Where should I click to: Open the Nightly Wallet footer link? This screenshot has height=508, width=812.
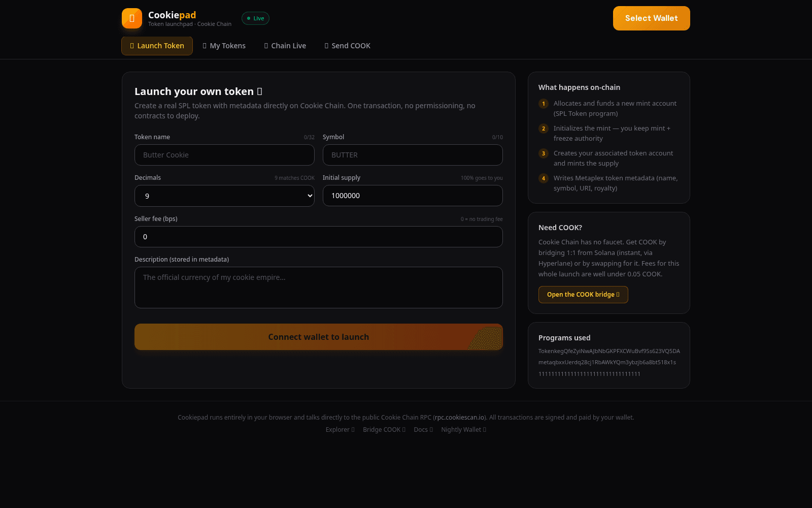(464, 430)
